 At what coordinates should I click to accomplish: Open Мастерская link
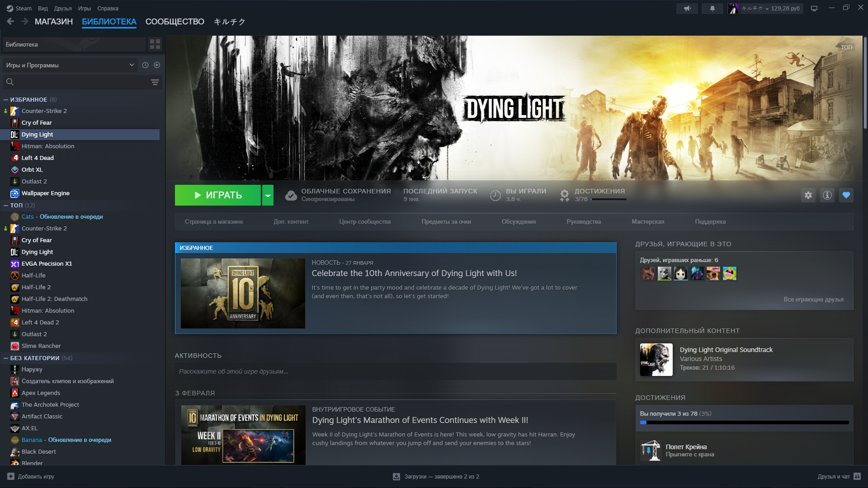tap(648, 221)
